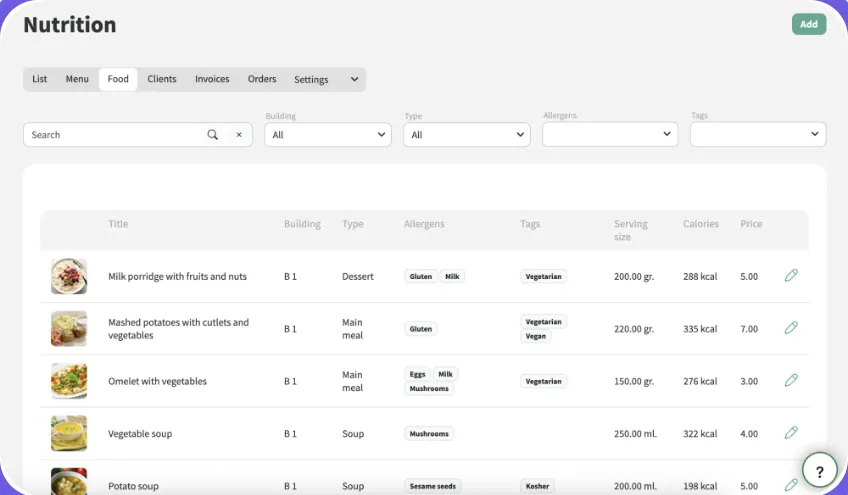
Task: Click the Vegan tag on Mashed potatoes
Action: [x=535, y=336]
